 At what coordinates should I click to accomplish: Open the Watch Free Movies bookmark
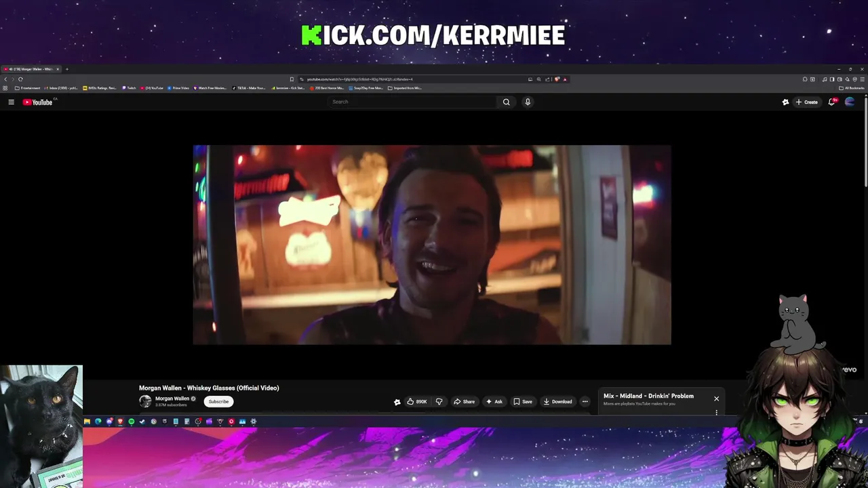click(210, 88)
